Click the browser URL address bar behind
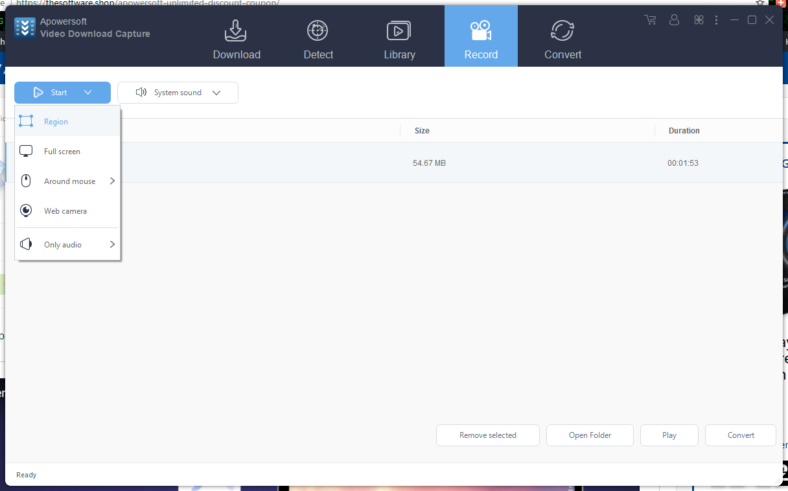 148,3
